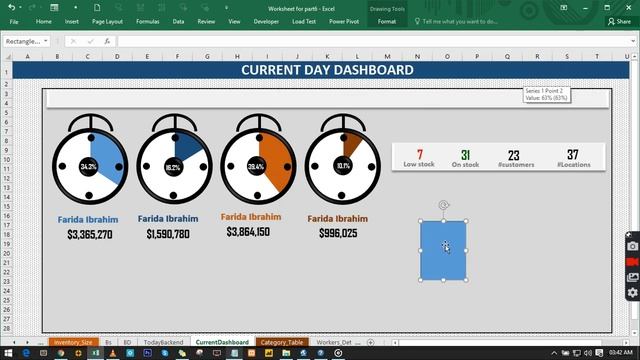
Task: Open the recorder settings gear icon
Action: 632,293
